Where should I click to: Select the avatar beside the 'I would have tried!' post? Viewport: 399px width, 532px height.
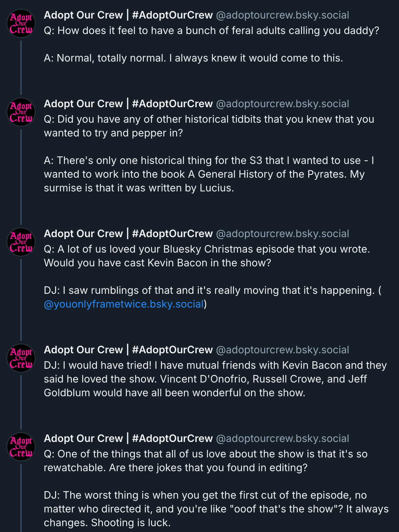[21, 358]
